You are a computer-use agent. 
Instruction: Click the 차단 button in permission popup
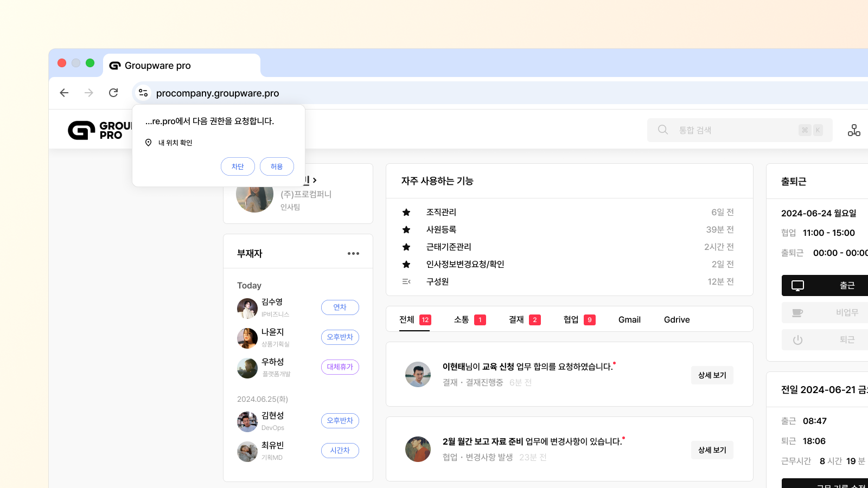238,166
